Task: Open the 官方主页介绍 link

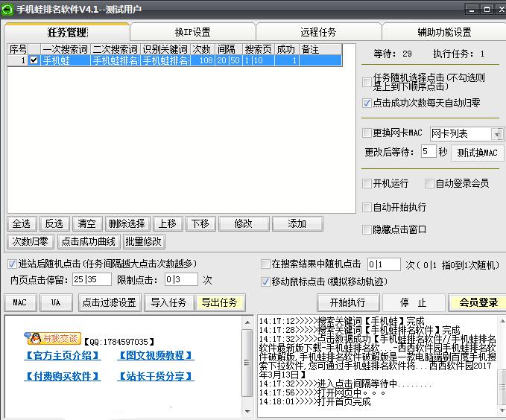Action: [x=62, y=355]
